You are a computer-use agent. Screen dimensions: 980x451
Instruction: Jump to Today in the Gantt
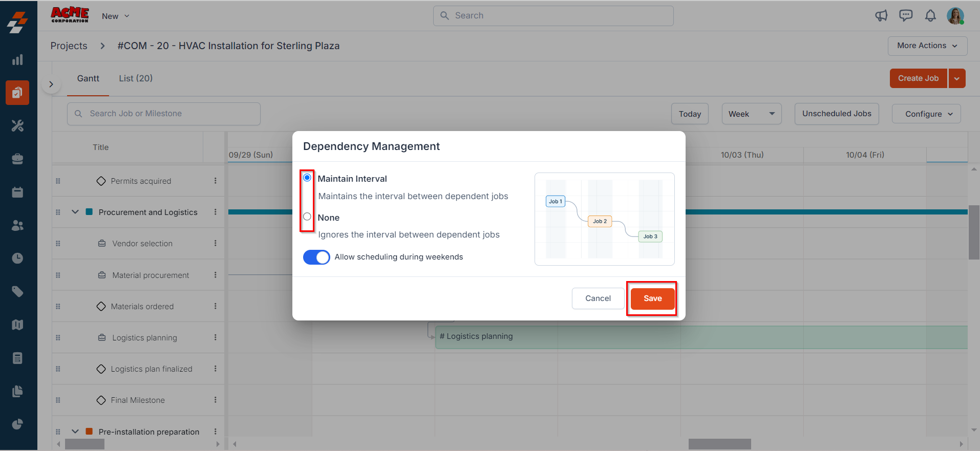click(x=690, y=114)
